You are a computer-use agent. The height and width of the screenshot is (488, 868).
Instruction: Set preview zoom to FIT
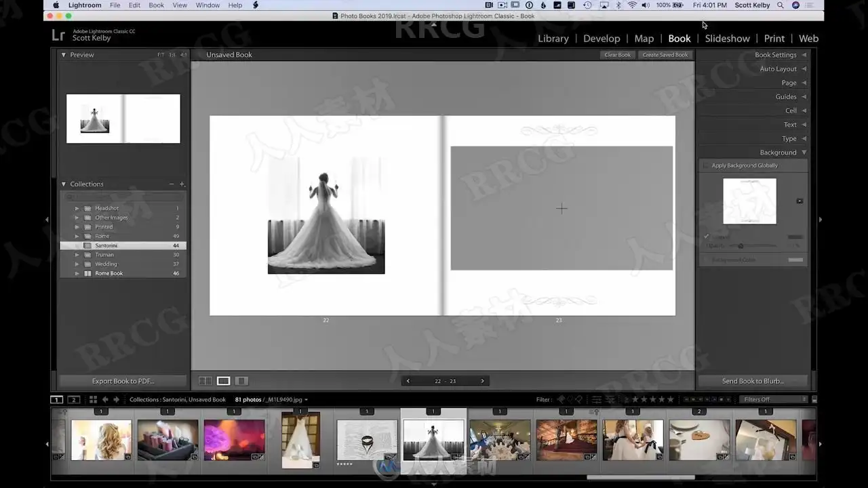tap(161, 55)
